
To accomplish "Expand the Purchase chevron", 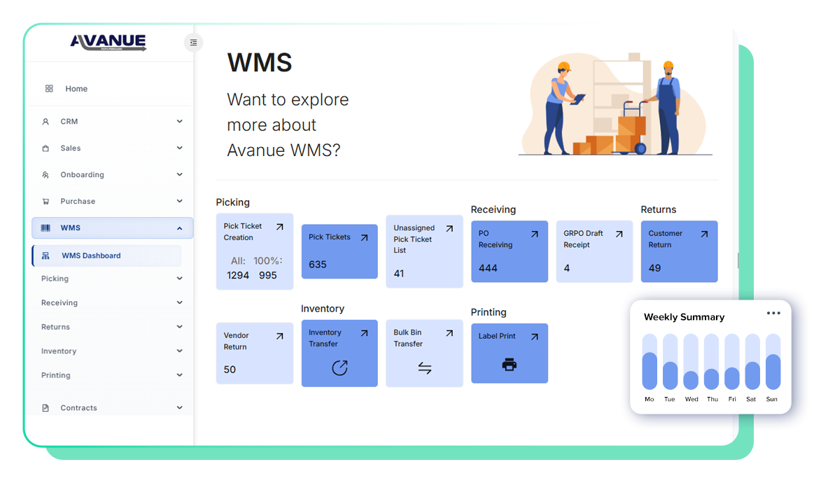I will pyautogui.click(x=180, y=201).
